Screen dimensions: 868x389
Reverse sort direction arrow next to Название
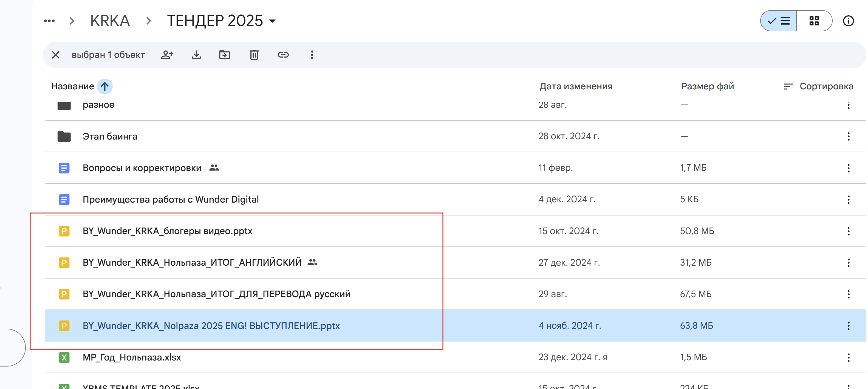pos(105,87)
